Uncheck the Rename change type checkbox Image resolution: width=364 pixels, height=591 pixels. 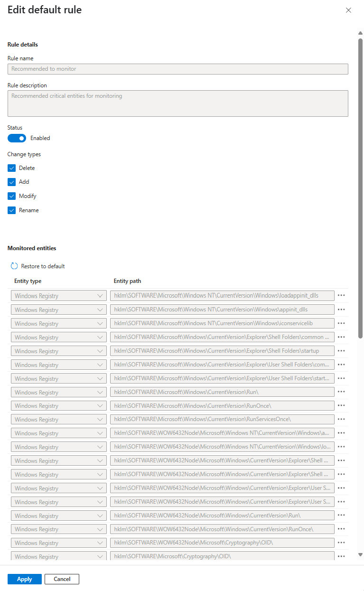click(x=12, y=210)
